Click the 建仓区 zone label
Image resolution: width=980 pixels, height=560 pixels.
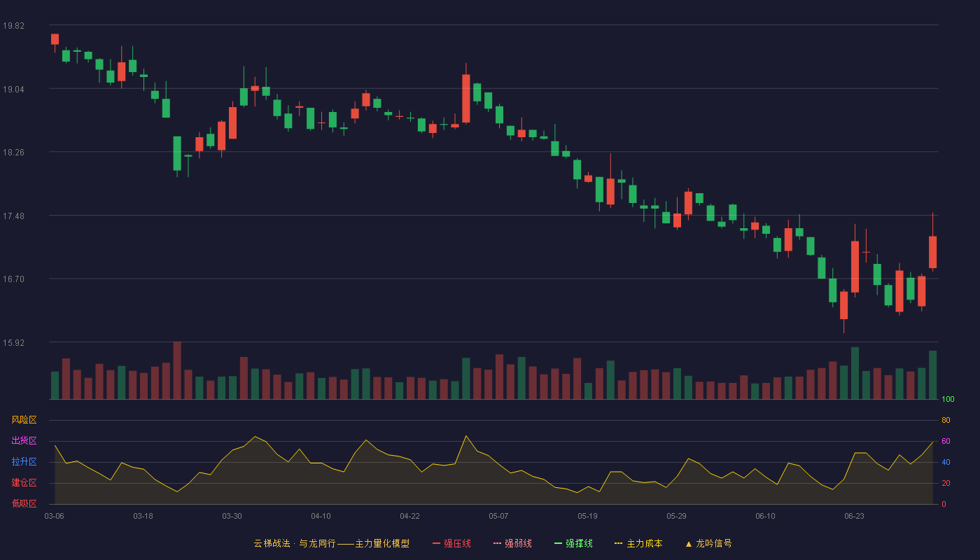point(24,483)
